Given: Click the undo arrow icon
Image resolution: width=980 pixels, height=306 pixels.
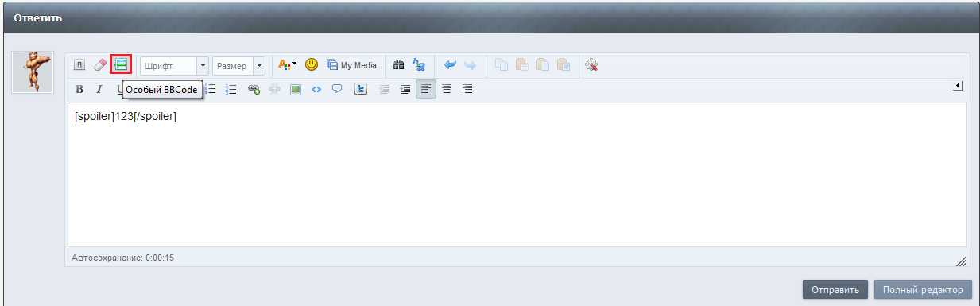Looking at the screenshot, I should tap(451, 65).
